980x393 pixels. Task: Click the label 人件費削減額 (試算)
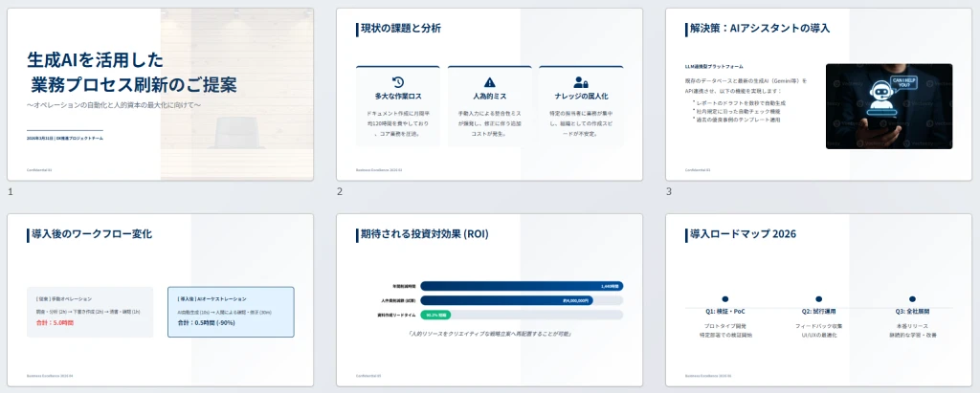point(399,300)
